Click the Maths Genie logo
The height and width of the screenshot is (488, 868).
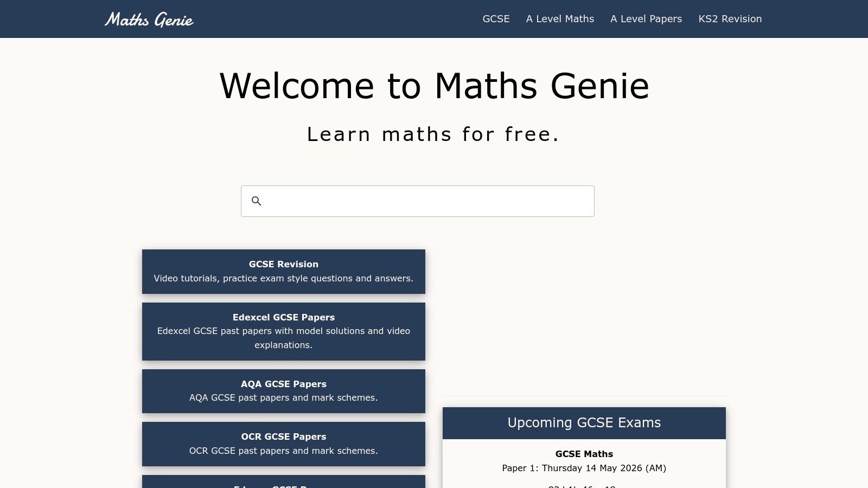[x=149, y=19]
